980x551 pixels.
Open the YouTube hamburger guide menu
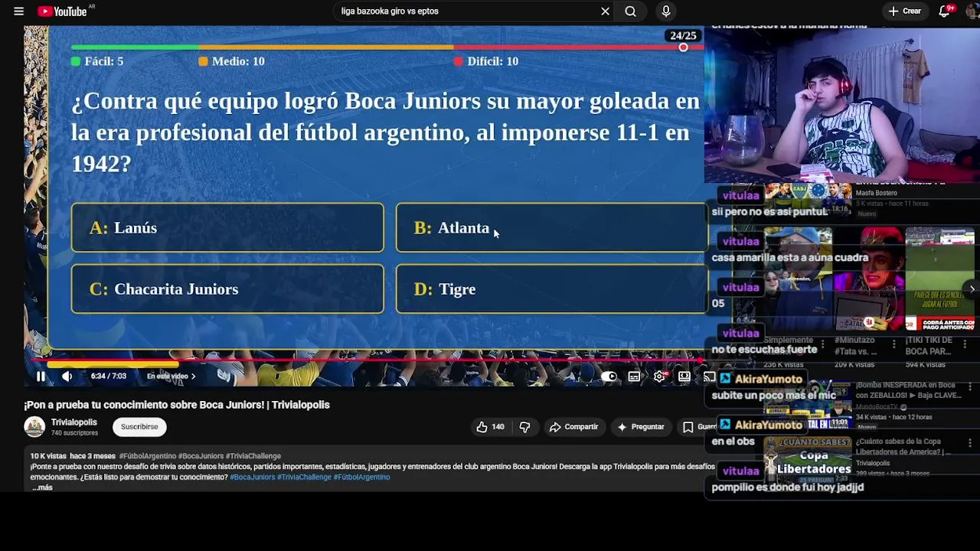(x=18, y=11)
